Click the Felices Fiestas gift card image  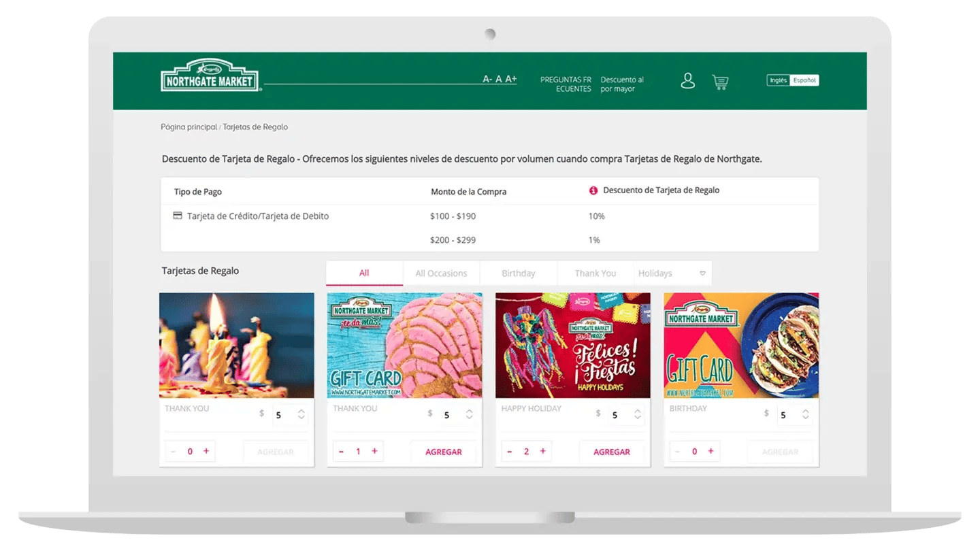(572, 345)
